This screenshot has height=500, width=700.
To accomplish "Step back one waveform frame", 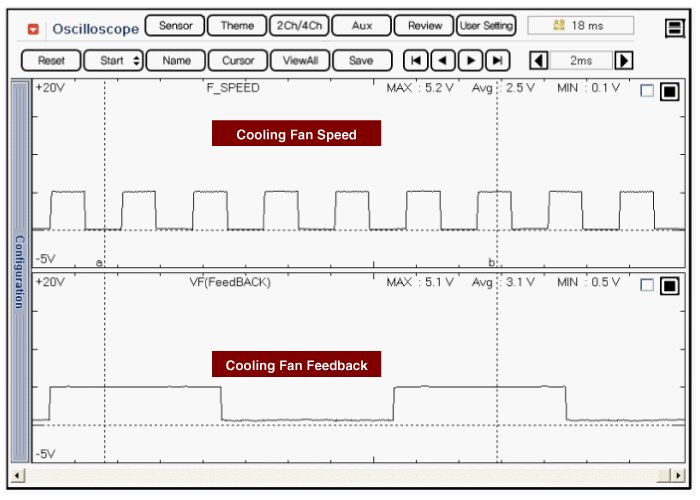I will click(x=443, y=61).
